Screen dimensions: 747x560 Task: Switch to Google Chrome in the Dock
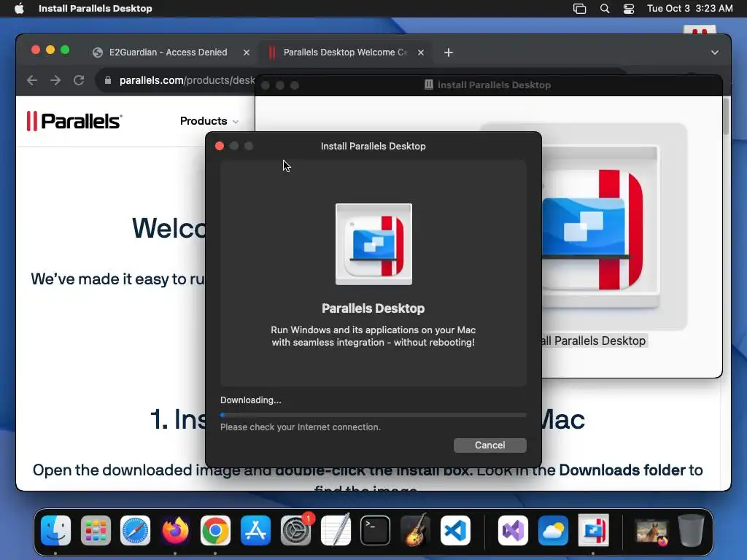pyautogui.click(x=215, y=531)
